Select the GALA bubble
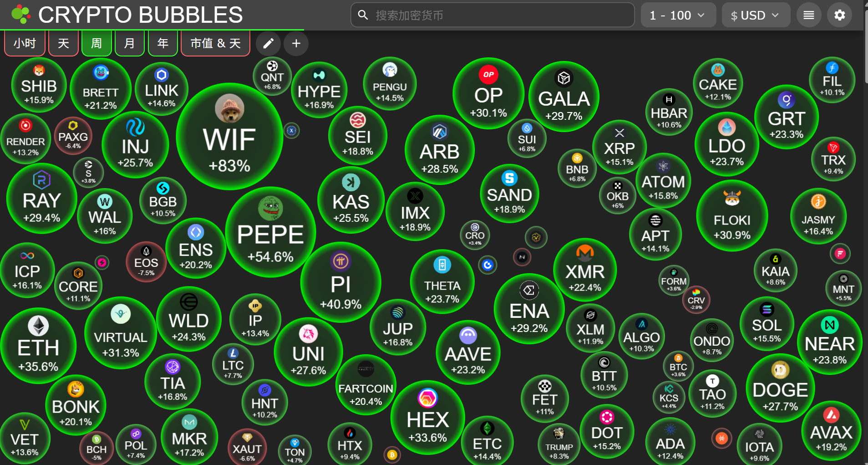This screenshot has width=868, height=465. click(x=564, y=97)
